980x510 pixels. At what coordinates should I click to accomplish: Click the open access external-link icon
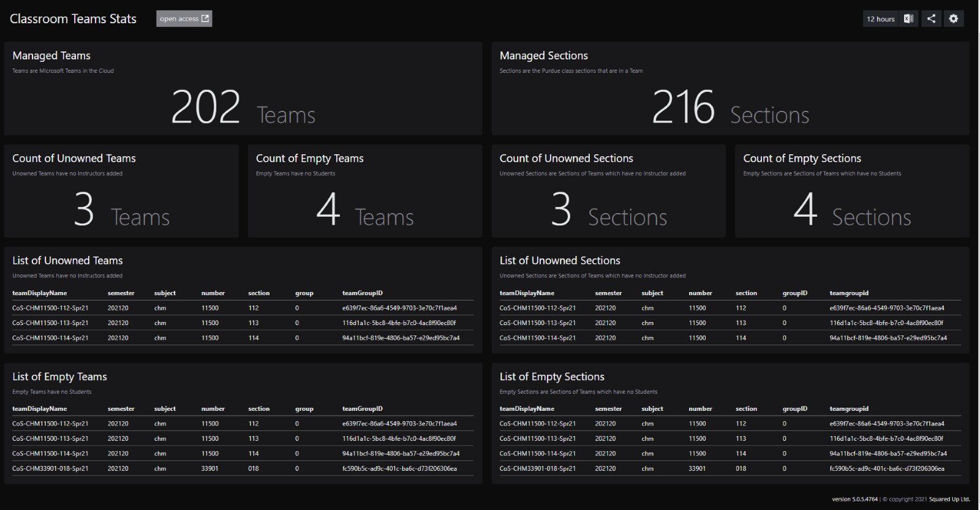coord(205,19)
